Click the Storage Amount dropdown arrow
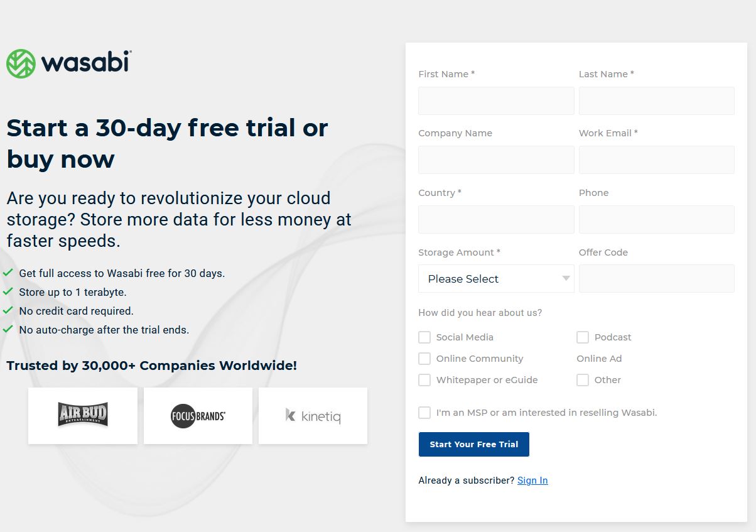Screen dimensions: 756x532 566,279
